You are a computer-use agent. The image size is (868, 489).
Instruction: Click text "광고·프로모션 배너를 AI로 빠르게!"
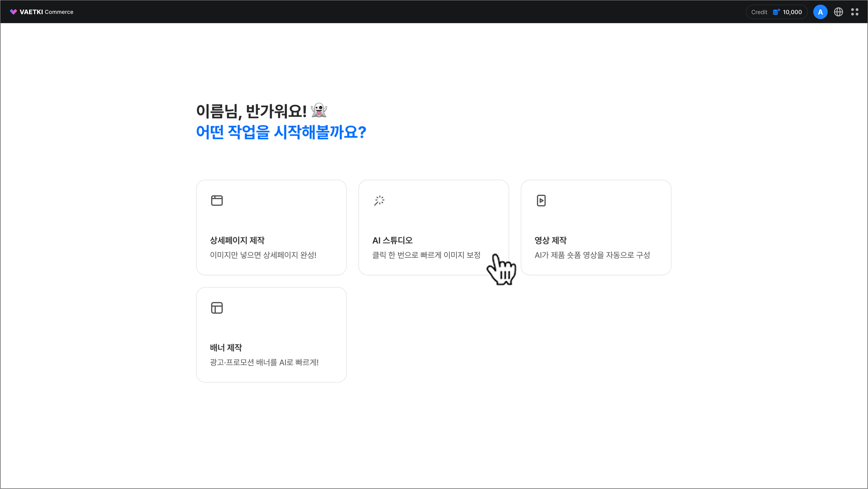tap(264, 362)
